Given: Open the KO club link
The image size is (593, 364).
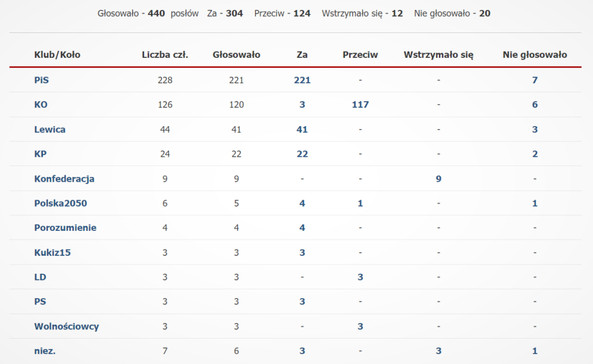Looking at the screenshot, I should pyautogui.click(x=41, y=105).
